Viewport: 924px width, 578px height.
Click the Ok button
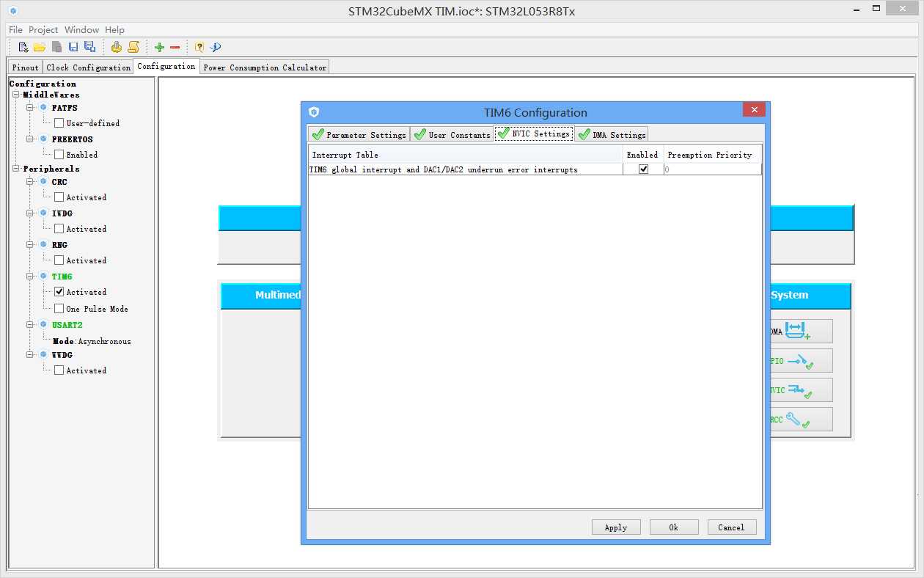[673, 527]
